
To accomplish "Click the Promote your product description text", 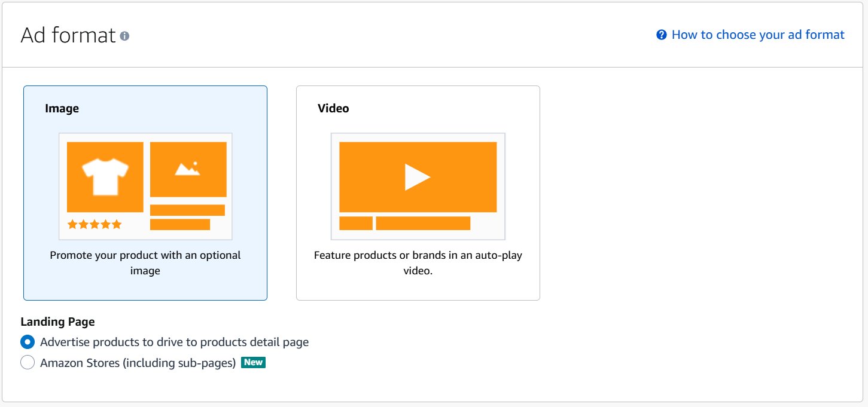I will pyautogui.click(x=145, y=263).
